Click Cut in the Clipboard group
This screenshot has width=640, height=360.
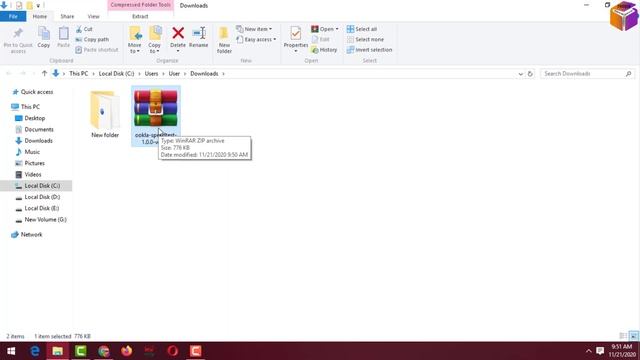(84, 29)
